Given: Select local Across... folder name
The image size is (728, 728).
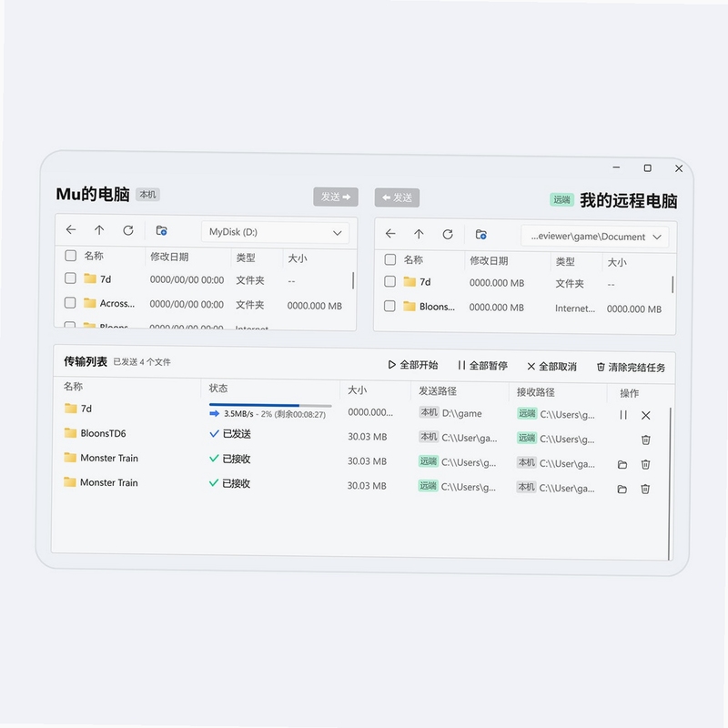Looking at the screenshot, I should click(117, 303).
